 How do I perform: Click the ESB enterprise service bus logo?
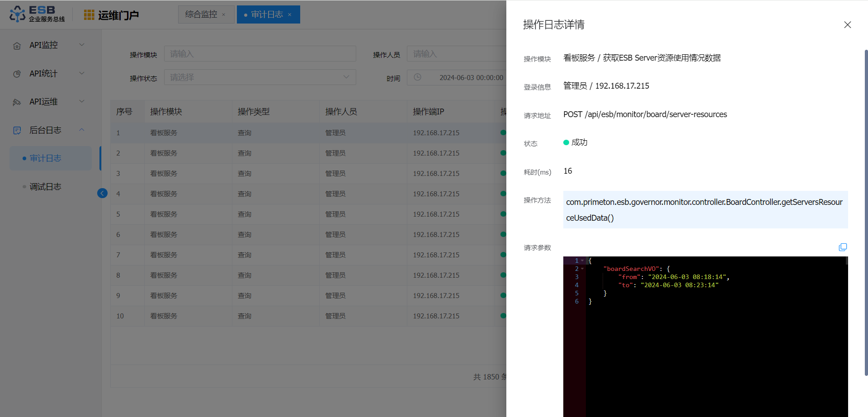pos(37,14)
